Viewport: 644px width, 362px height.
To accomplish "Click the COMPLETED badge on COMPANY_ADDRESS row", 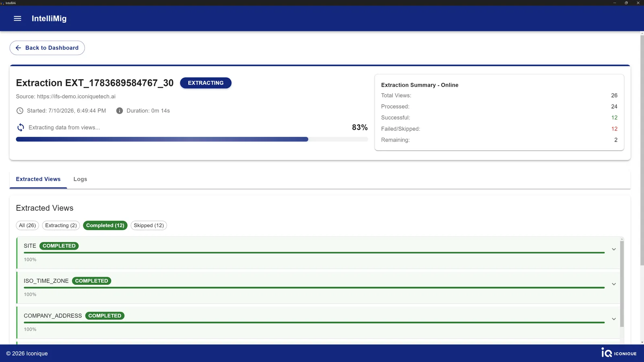I will (105, 316).
